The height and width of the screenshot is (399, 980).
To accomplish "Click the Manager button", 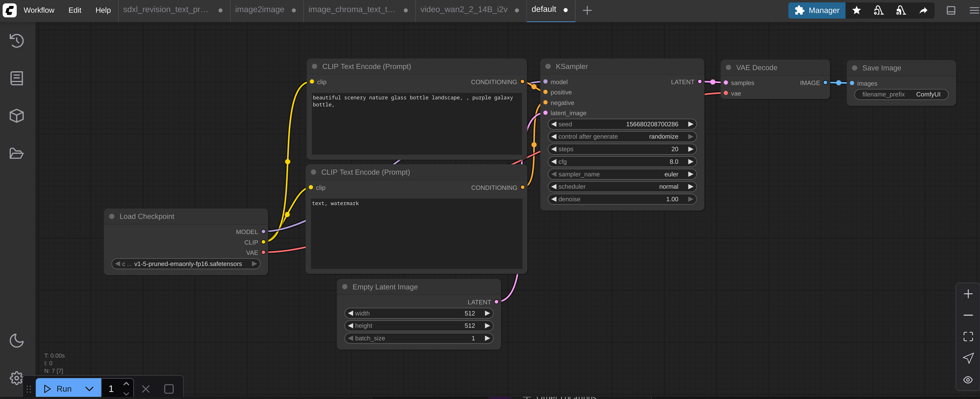I will (x=816, y=10).
